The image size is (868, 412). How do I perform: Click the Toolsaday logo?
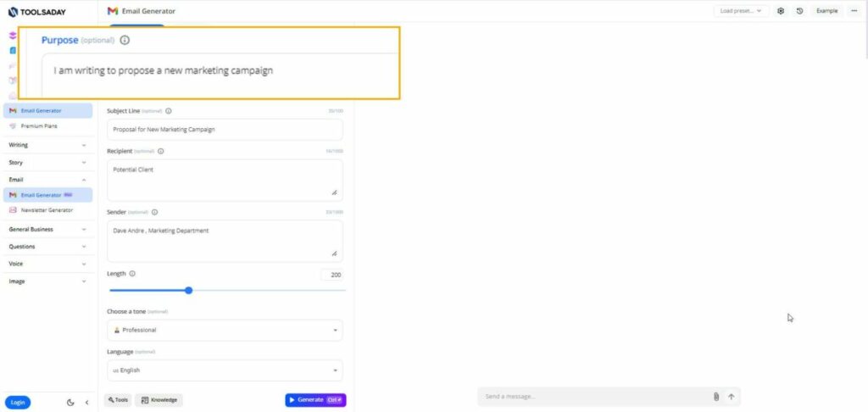37,11
